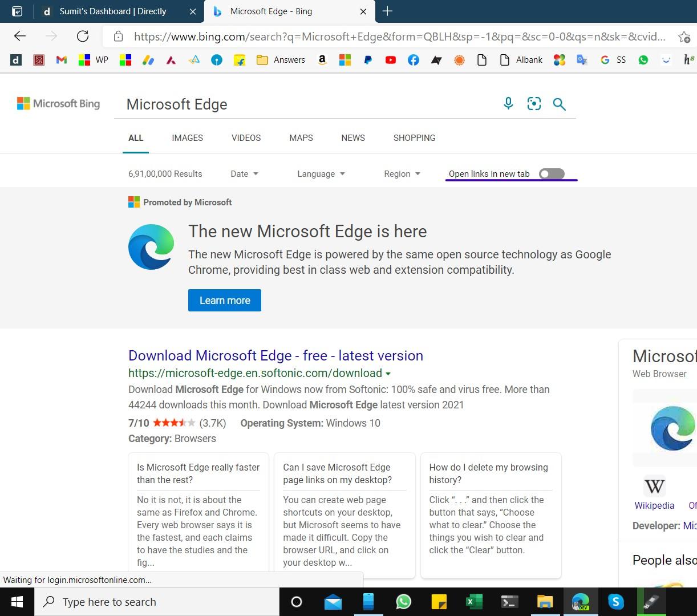Open the WhatsApp bookmark on favorites bar
This screenshot has height=616, width=697.
[x=643, y=59]
